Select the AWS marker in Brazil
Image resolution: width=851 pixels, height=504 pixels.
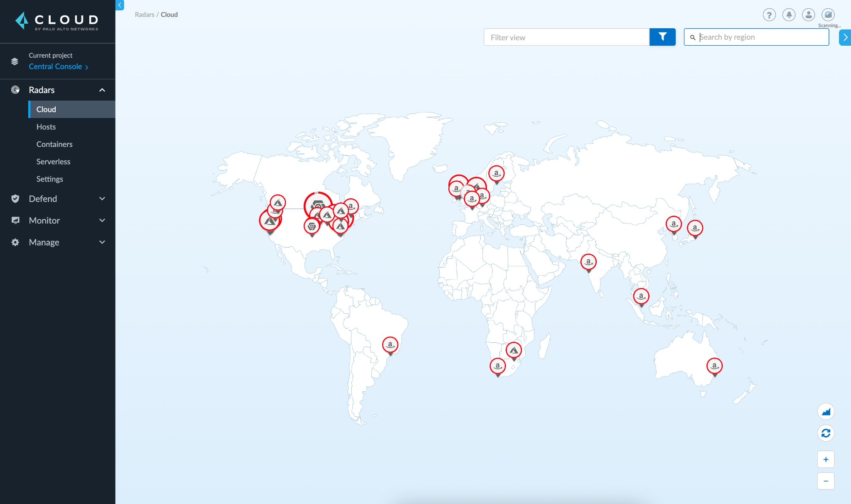pyautogui.click(x=390, y=345)
